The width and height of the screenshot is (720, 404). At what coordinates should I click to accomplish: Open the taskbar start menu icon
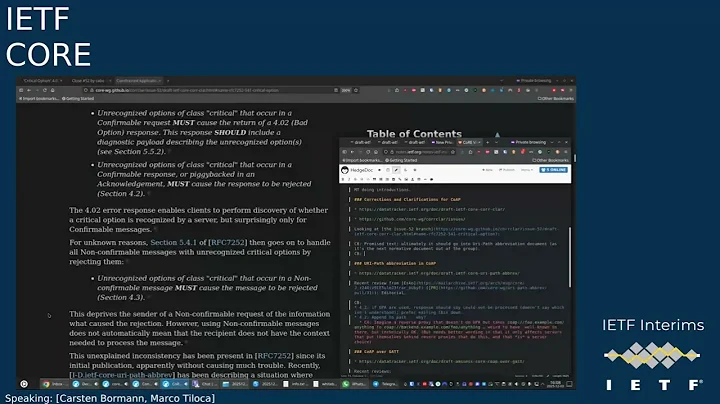[24, 384]
